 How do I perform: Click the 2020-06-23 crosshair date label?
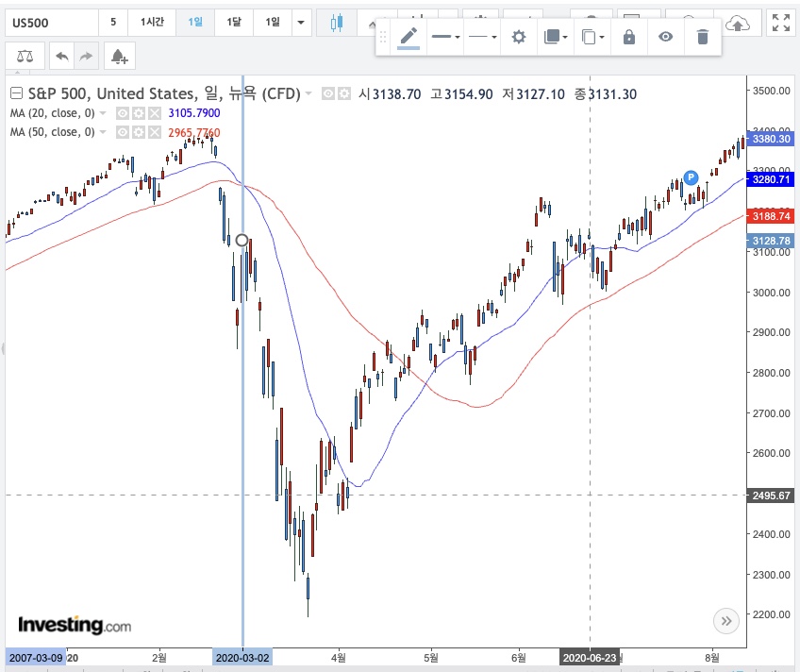pyautogui.click(x=590, y=658)
